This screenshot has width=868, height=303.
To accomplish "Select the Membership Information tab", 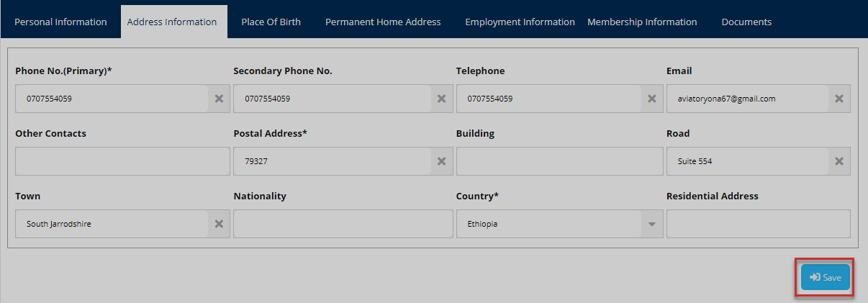I will click(642, 22).
